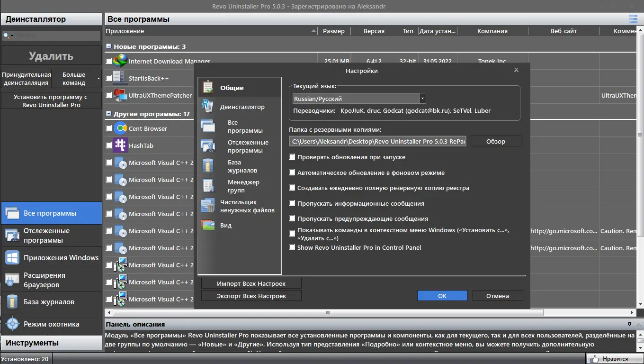Close the Панель описания panel
This screenshot has width=644, height=364.
(638, 324)
